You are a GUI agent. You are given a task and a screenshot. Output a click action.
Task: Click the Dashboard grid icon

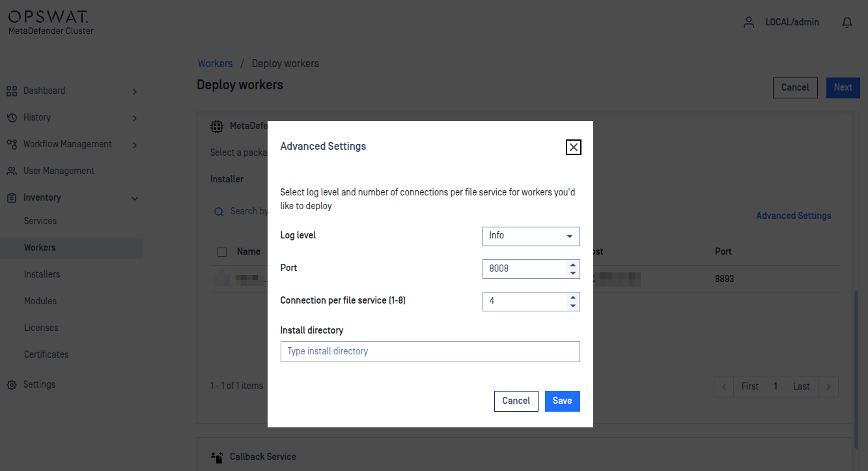pos(12,91)
